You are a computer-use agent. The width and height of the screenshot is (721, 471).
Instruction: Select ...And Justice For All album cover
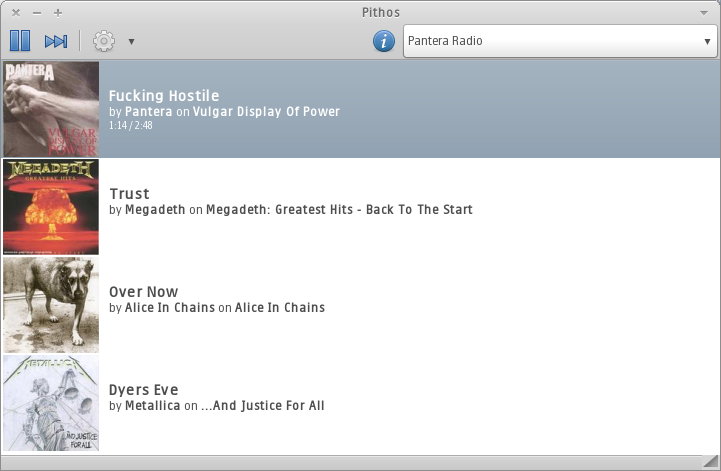point(51,403)
